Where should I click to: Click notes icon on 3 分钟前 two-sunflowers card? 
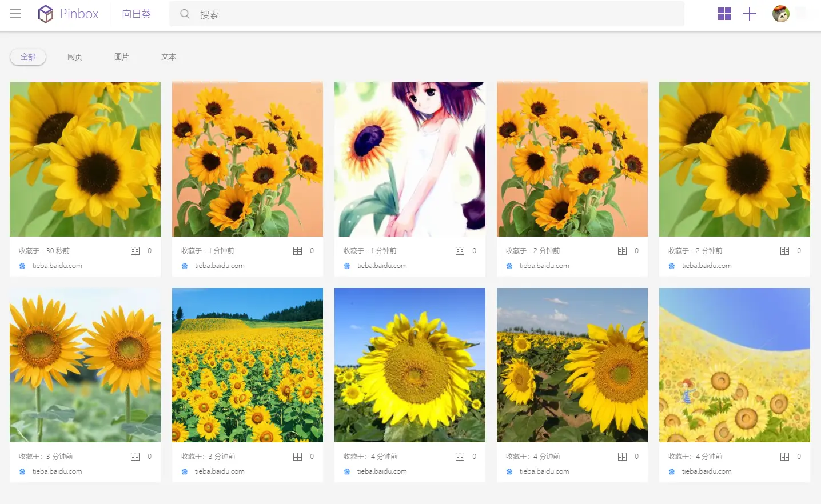[x=135, y=457]
